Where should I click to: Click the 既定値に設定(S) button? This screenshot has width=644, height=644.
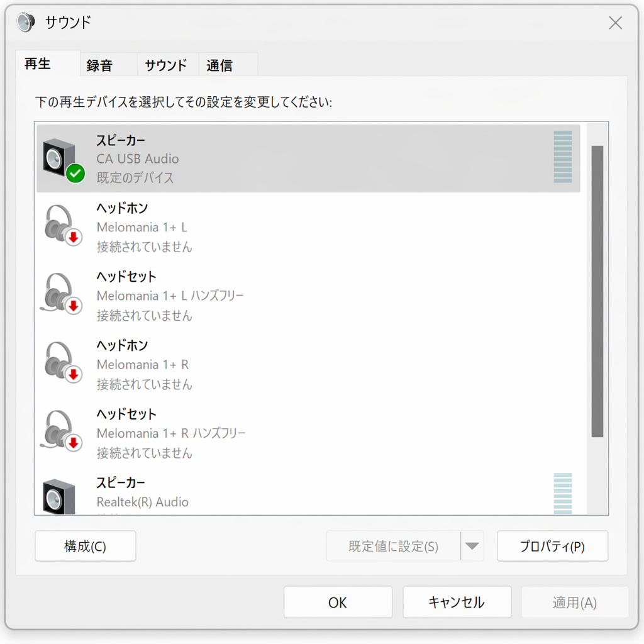click(x=394, y=546)
